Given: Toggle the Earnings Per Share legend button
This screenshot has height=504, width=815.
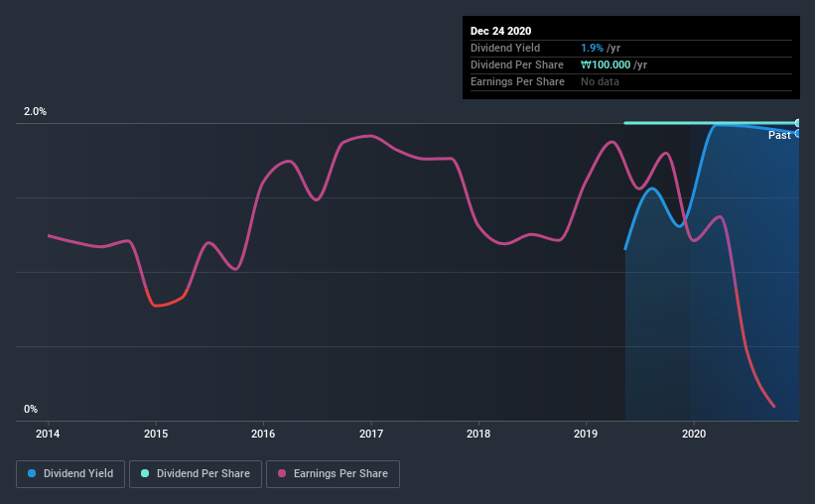Looking at the screenshot, I should pyautogui.click(x=333, y=474).
